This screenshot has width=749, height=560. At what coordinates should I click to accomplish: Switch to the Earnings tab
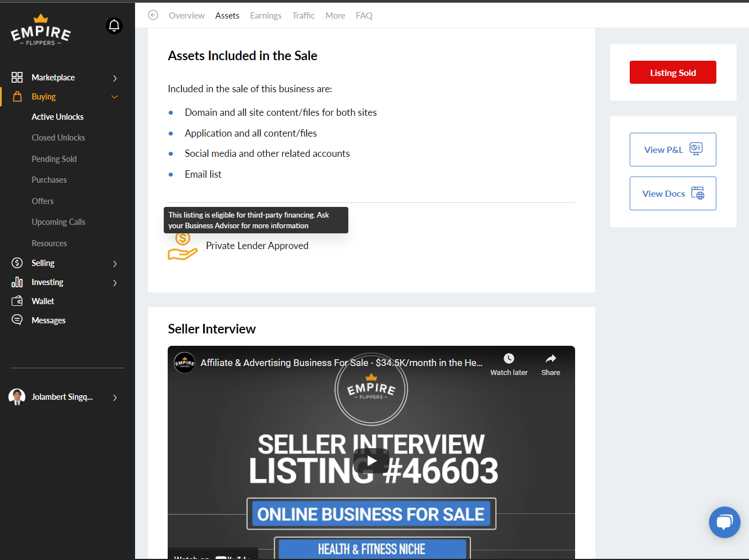266,16
